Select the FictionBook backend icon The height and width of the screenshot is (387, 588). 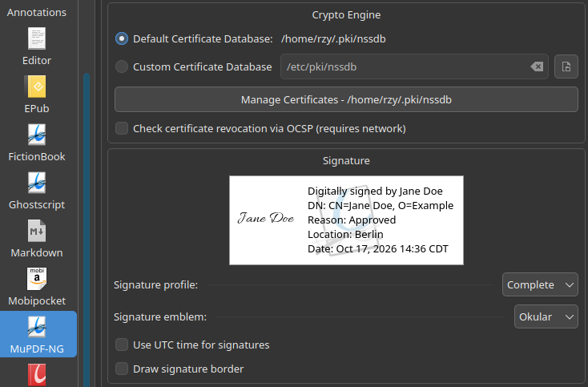point(37,135)
